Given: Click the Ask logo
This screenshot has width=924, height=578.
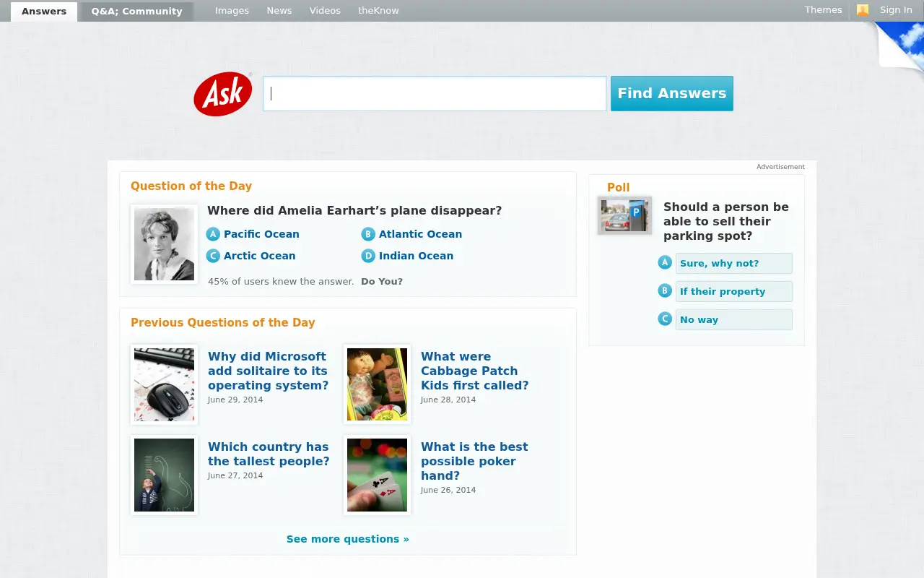Looking at the screenshot, I should tap(223, 94).
